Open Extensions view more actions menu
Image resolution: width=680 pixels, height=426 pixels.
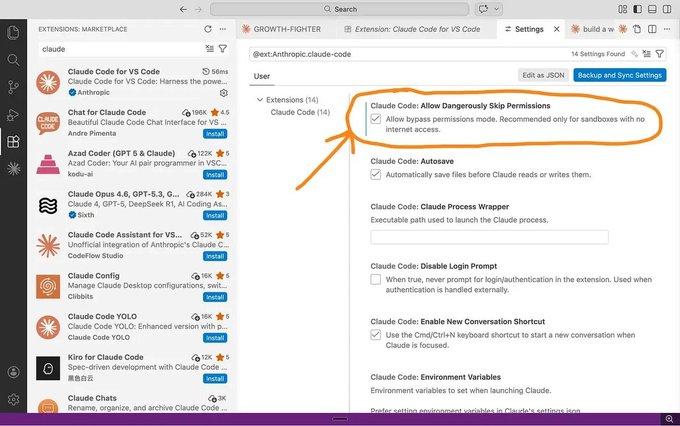click(x=222, y=29)
